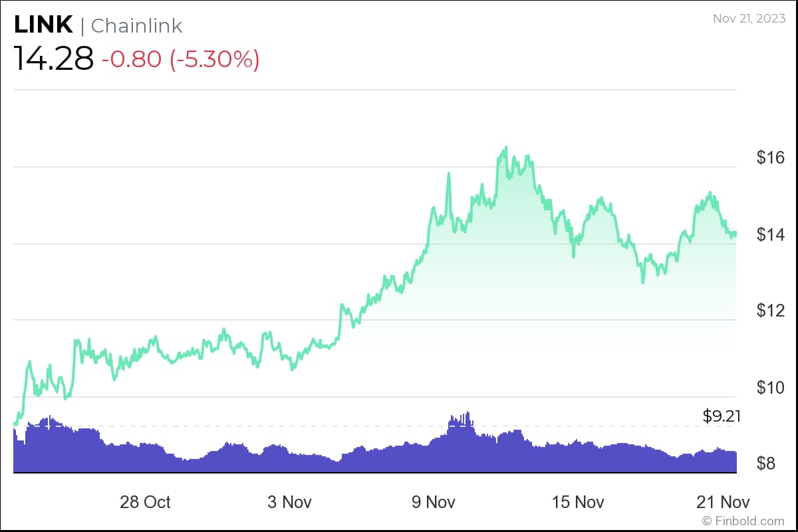
Task: Click the LINK ticker symbol heading
Action: (43, 25)
